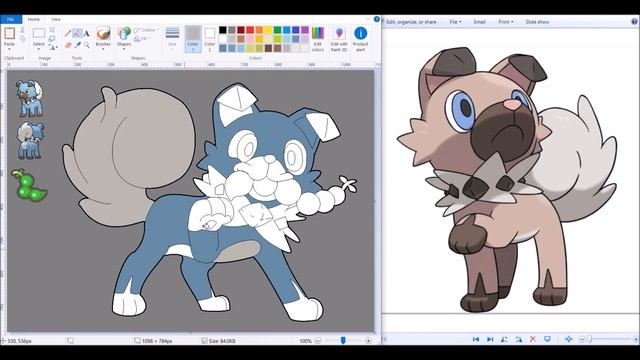Image resolution: width=640 pixels, height=360 pixels.
Task: Switch to the View ribbon tab
Action: (x=56, y=19)
